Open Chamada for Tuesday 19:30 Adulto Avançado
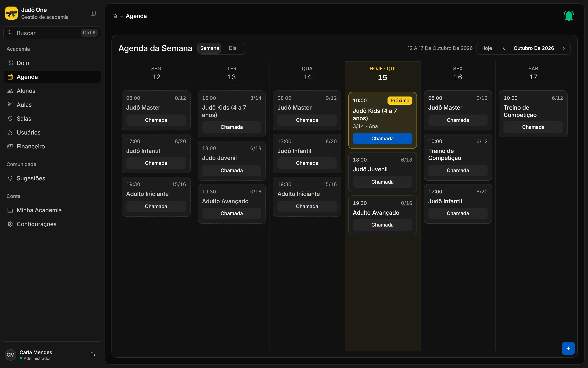This screenshot has height=368, width=588. click(x=232, y=213)
